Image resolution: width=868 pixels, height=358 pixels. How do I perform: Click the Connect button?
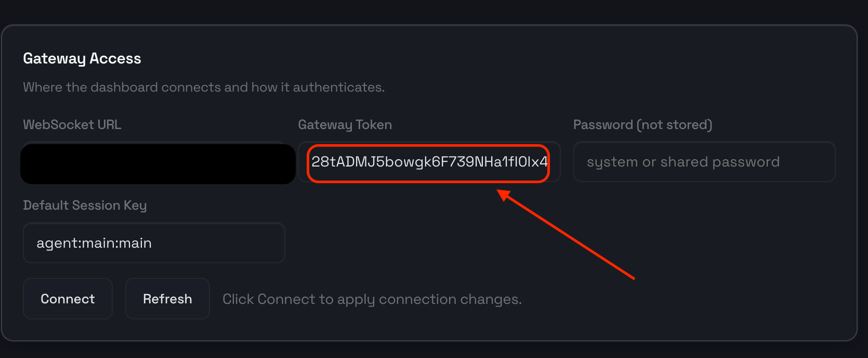click(68, 299)
